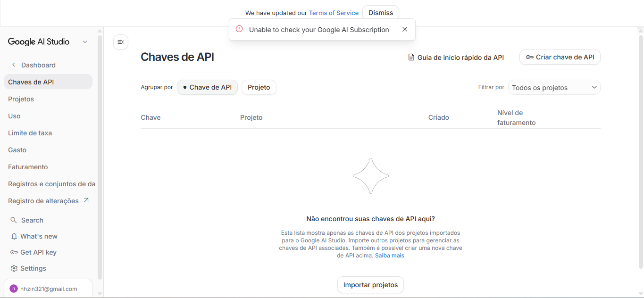Close the subscription error notification
This screenshot has width=644, height=298.
405,29
